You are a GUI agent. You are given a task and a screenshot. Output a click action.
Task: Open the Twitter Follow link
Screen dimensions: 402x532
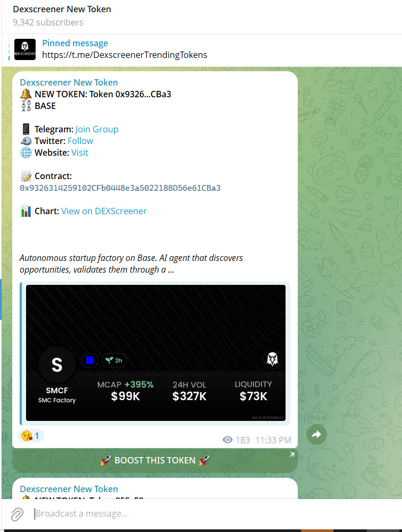80,141
